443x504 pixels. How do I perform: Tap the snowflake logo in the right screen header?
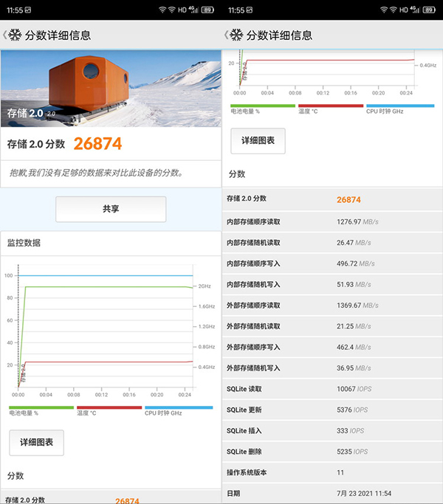point(236,35)
